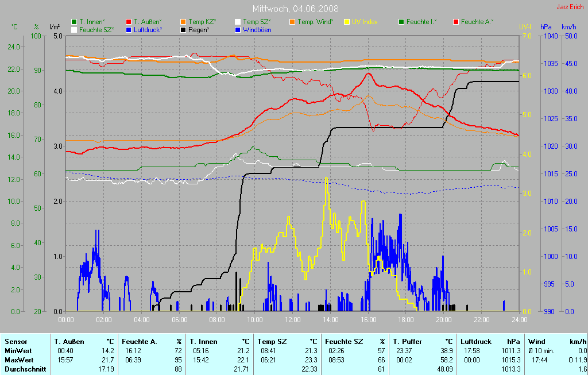
Task: Click the orange Temp. Wind legend square
Action: (x=292, y=22)
